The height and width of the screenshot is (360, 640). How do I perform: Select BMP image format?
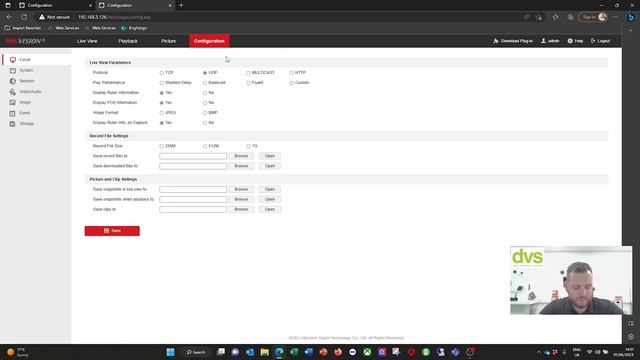point(205,113)
